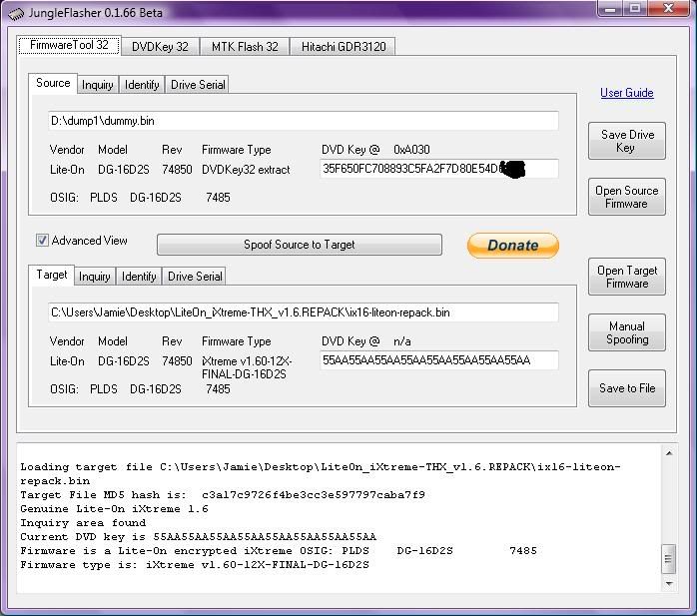This screenshot has width=697, height=616.
Task: Open Manual Spoofing
Action: point(626,332)
